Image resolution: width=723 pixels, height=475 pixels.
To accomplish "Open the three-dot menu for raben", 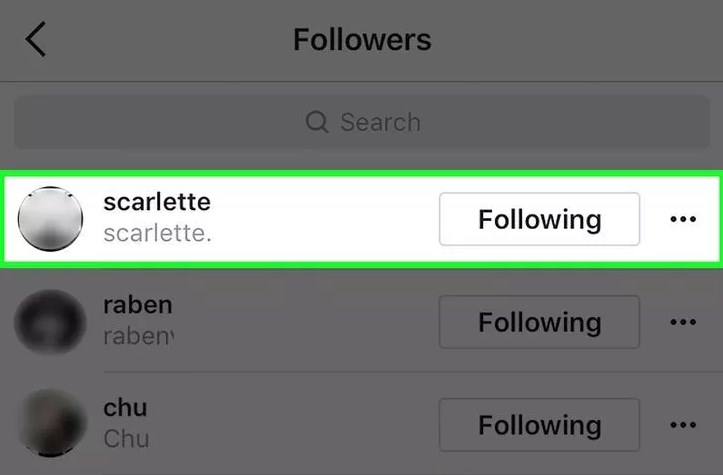I will (683, 322).
